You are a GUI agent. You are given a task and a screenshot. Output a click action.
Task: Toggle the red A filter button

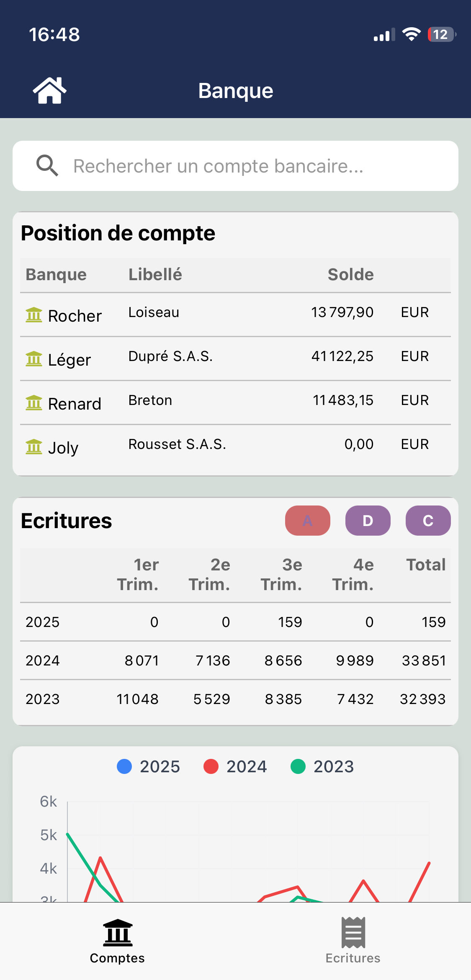point(308,521)
